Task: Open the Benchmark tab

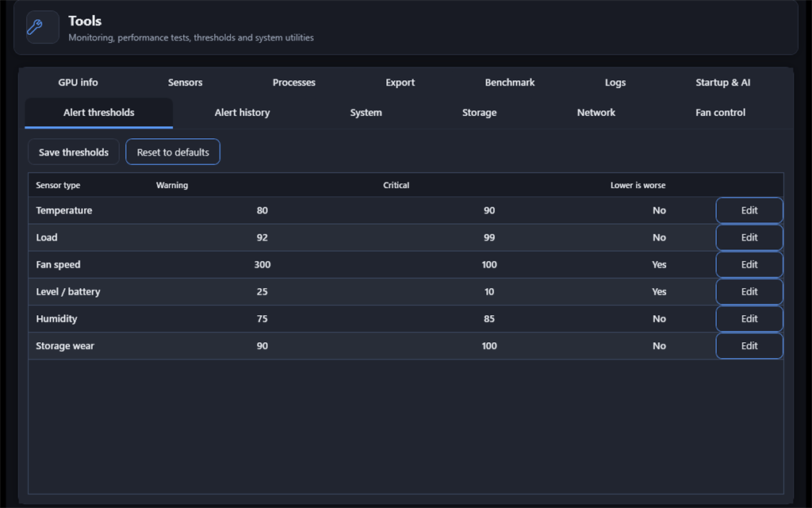Action: 510,83
